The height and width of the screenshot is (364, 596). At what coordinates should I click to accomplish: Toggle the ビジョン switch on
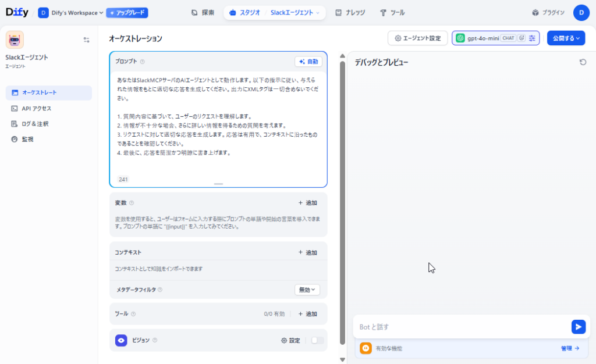pyautogui.click(x=317, y=341)
